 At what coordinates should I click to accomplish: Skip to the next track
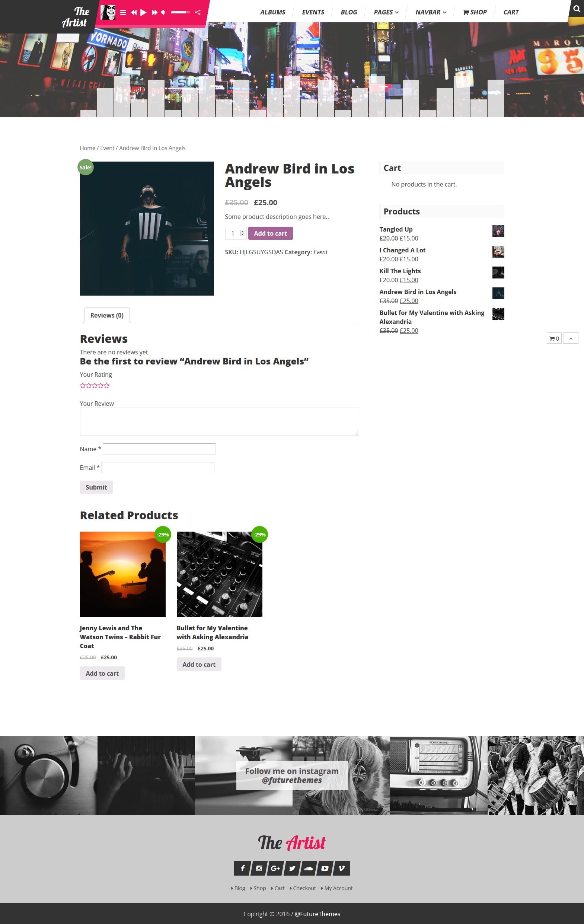click(x=154, y=12)
